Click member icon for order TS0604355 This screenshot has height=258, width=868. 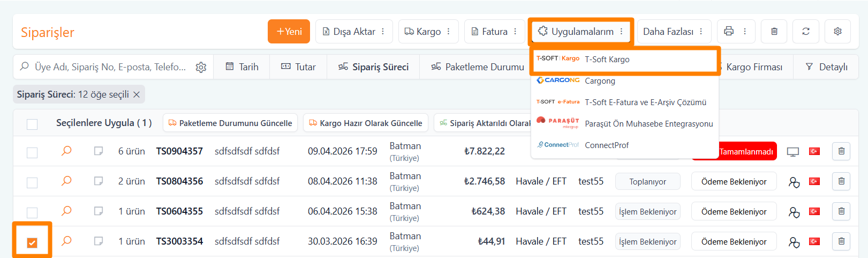[794, 212]
